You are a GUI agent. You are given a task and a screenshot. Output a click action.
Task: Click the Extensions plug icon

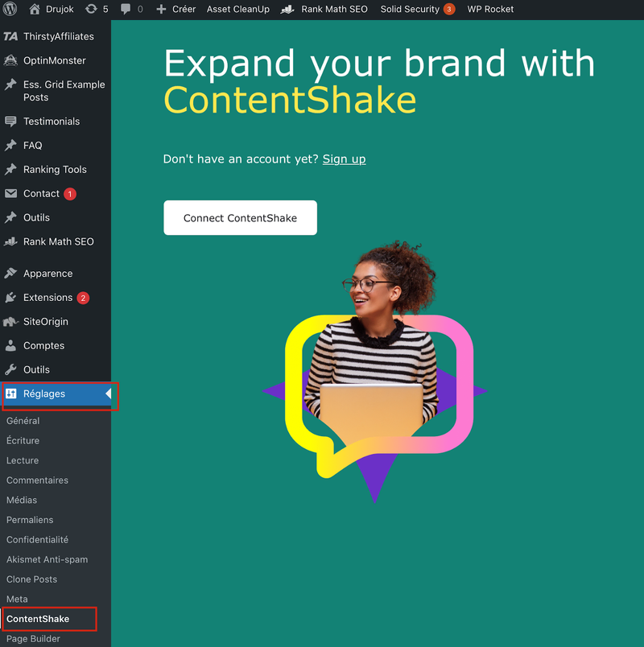(10, 298)
